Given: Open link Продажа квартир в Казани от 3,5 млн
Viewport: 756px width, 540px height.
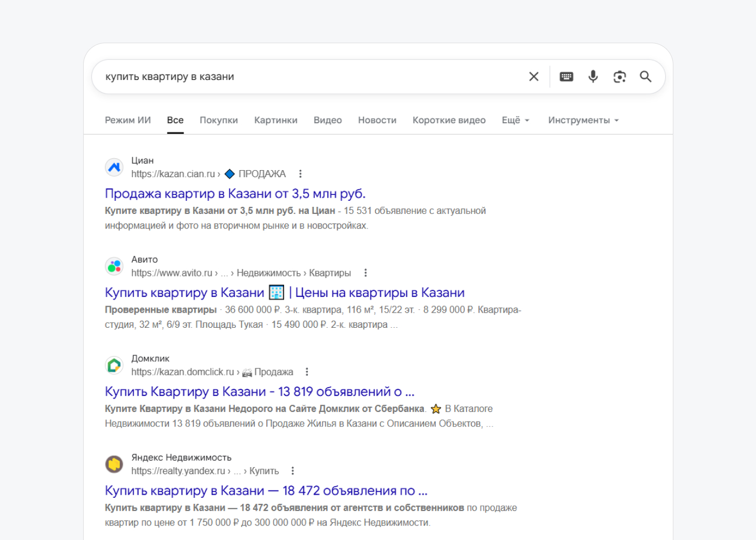Looking at the screenshot, I should click(x=235, y=193).
